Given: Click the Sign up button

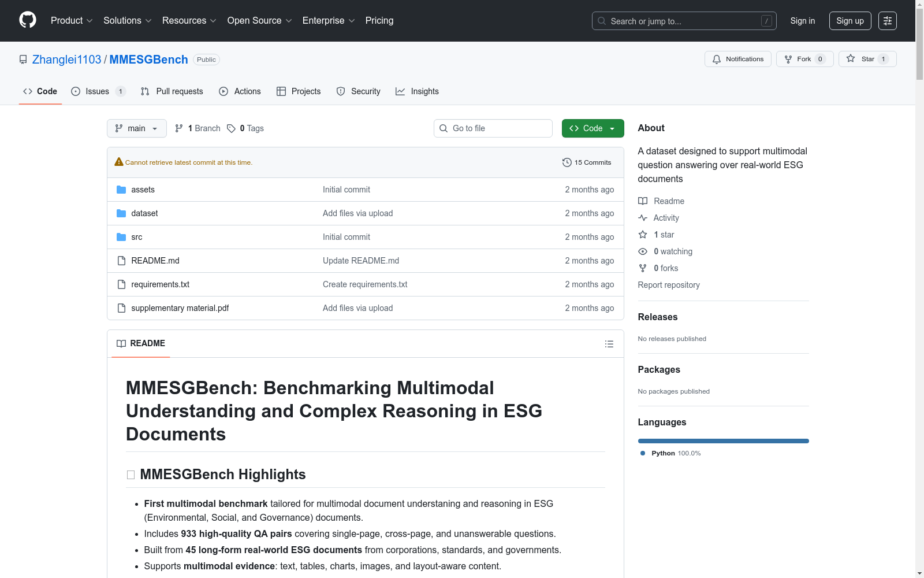Looking at the screenshot, I should pos(850,21).
